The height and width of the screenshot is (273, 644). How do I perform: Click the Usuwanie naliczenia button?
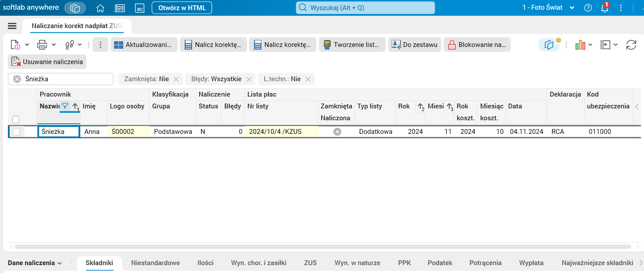coord(47,61)
